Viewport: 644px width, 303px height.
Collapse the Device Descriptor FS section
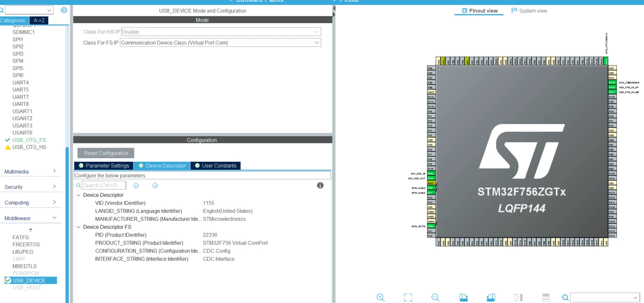point(78,227)
